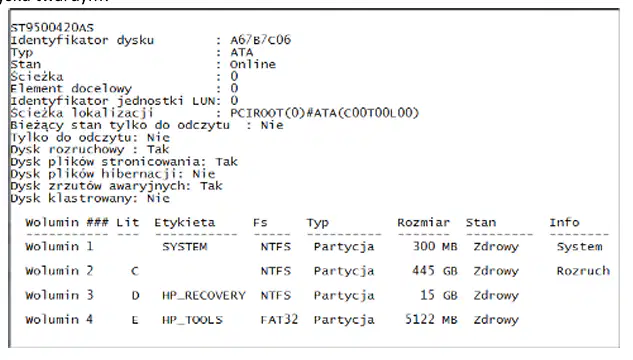Click the 5122 MB size value
Viewport: 633px width, 360px height.
(x=431, y=320)
